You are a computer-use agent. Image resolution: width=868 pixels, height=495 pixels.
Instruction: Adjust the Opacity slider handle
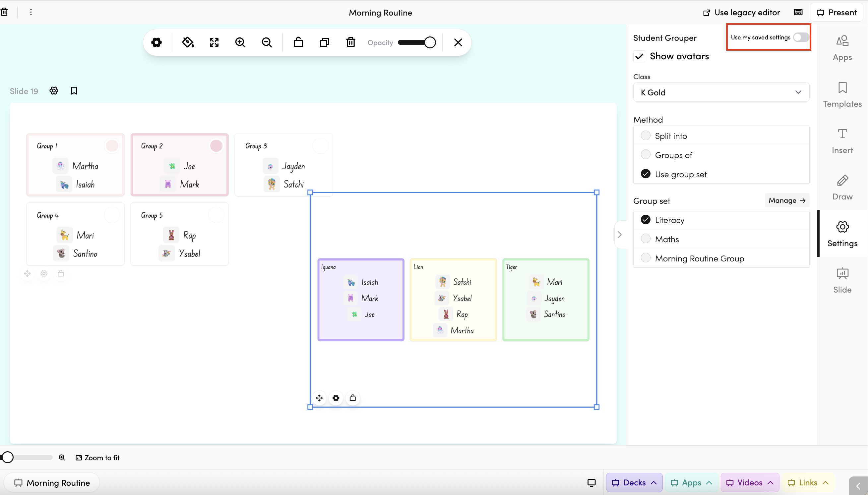coord(430,42)
